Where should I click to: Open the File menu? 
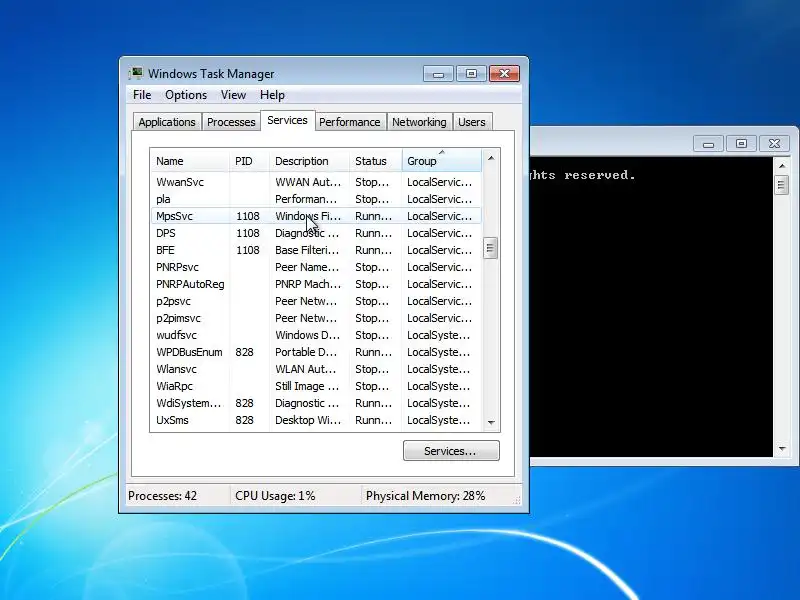142,95
